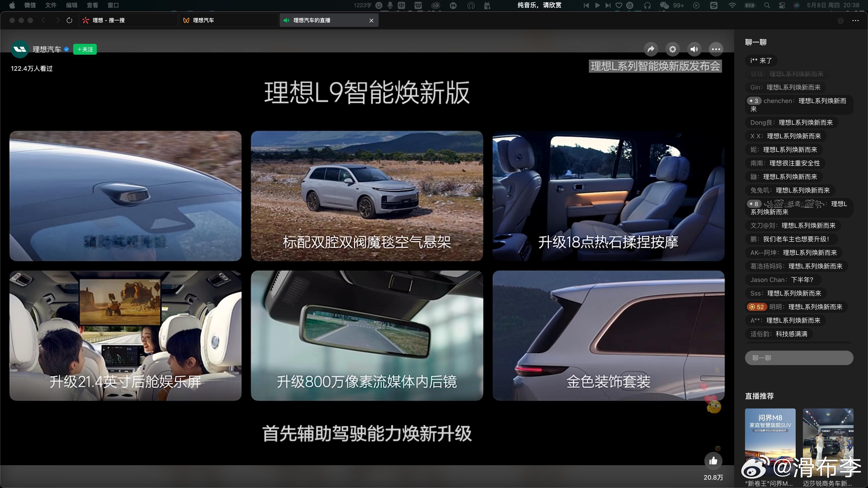Open Spotlight search in menu bar
The width and height of the screenshot is (868, 488).
767,5
